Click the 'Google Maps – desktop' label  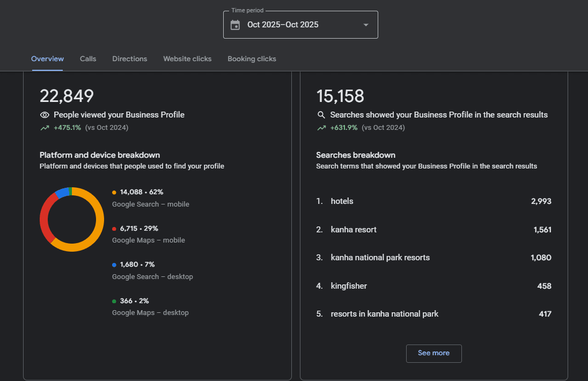150,313
